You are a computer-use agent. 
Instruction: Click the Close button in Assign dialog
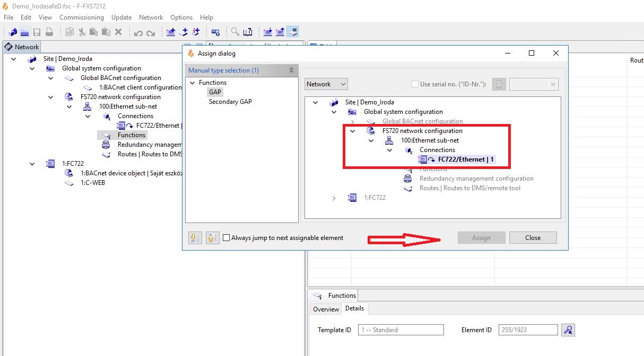pyautogui.click(x=533, y=238)
